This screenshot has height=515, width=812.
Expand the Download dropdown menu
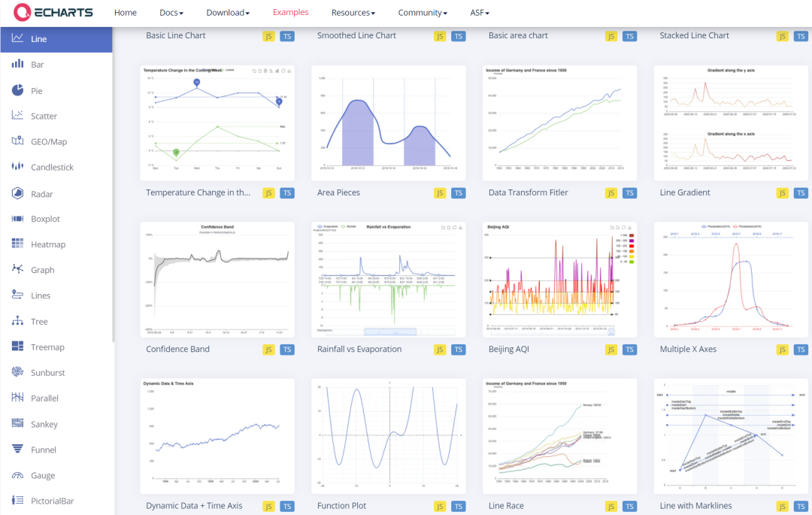[x=228, y=13]
